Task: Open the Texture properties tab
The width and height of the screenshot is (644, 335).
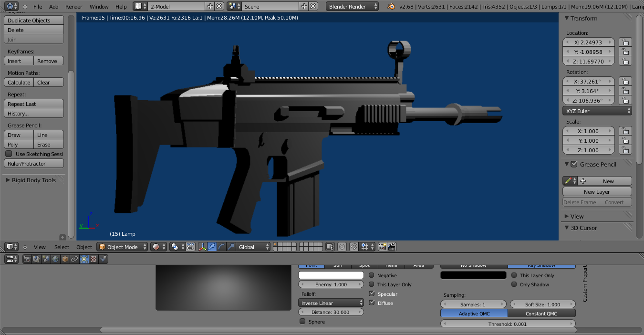Action: coord(93,259)
